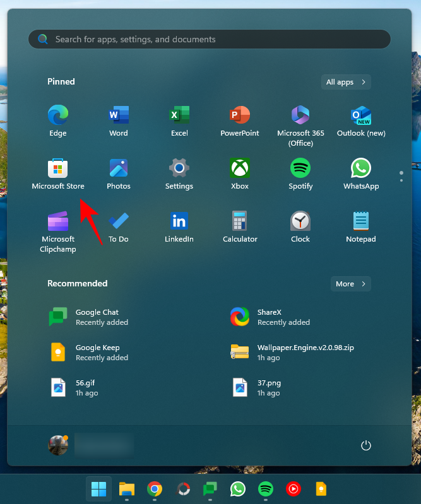Go to next pinned page dot
The image size is (421, 504).
coord(401,180)
